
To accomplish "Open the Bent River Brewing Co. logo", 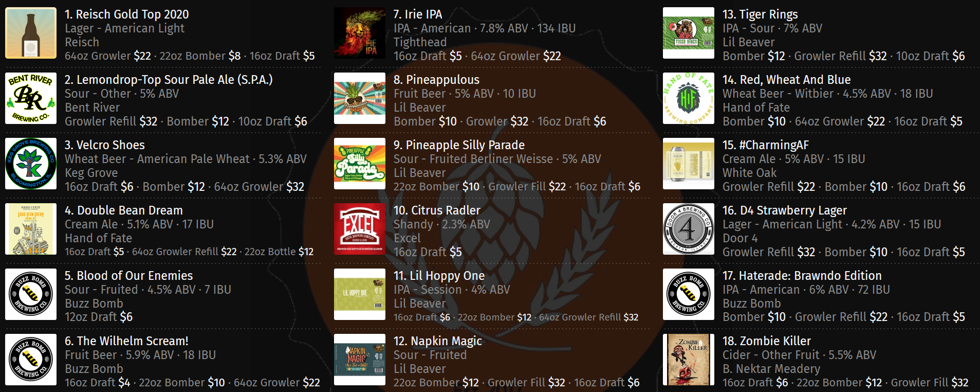I will tap(31, 98).
